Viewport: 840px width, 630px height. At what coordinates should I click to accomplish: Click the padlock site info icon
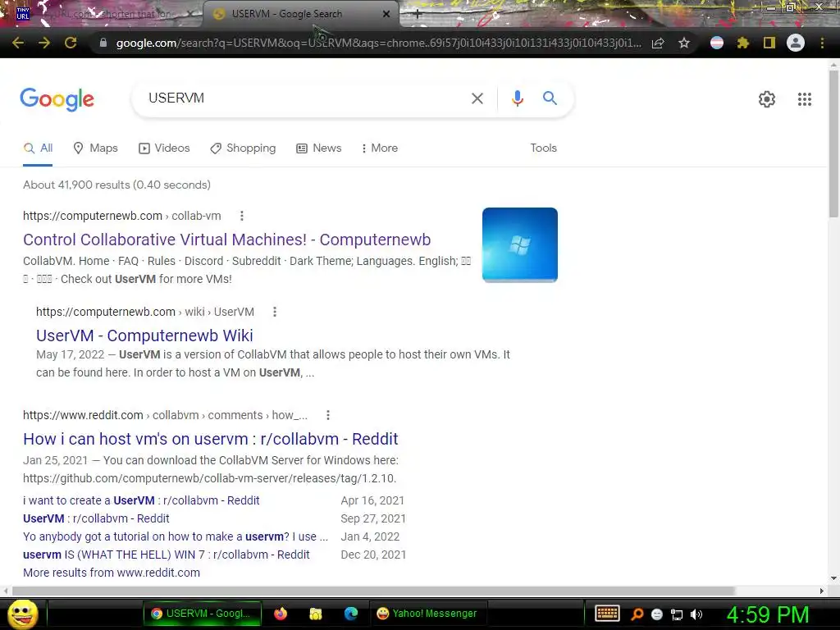coord(103,43)
